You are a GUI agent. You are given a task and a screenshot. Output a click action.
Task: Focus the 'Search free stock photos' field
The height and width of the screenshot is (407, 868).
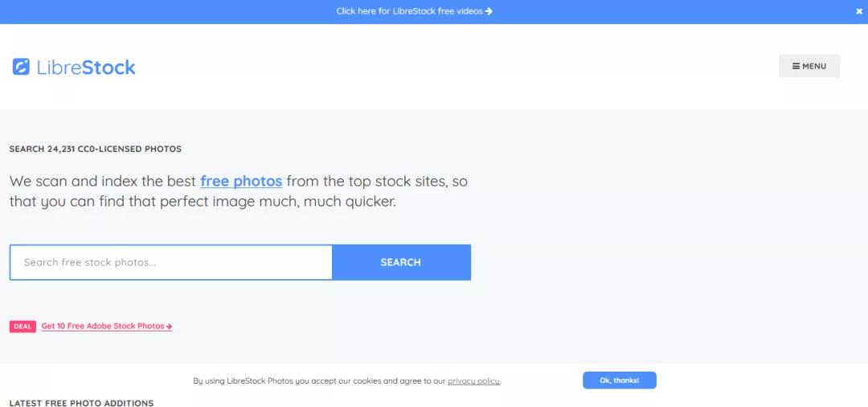[x=171, y=262]
